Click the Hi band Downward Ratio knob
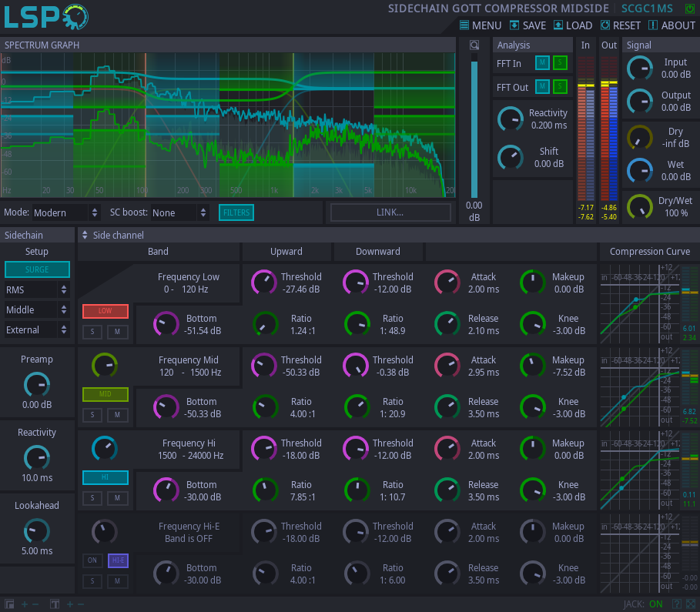This screenshot has width=700, height=612. coord(357,490)
